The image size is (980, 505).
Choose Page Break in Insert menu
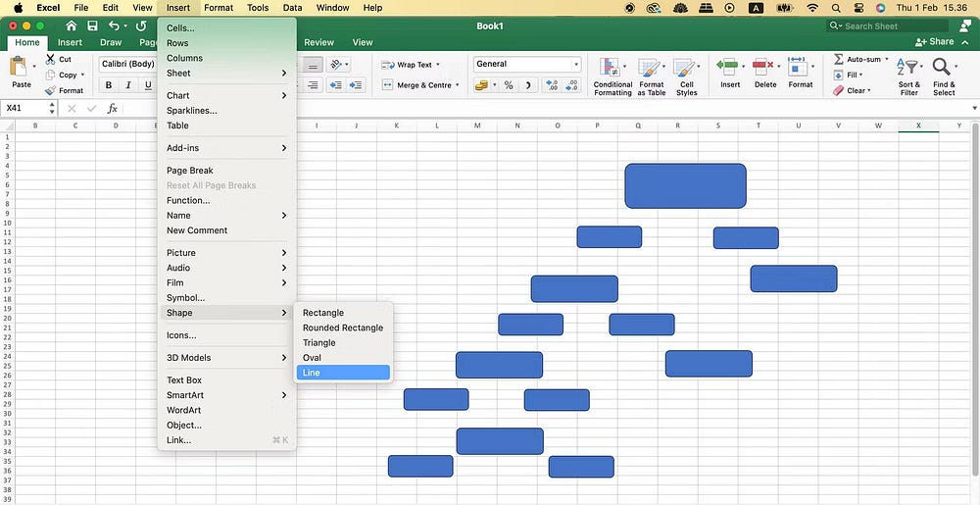point(227,171)
